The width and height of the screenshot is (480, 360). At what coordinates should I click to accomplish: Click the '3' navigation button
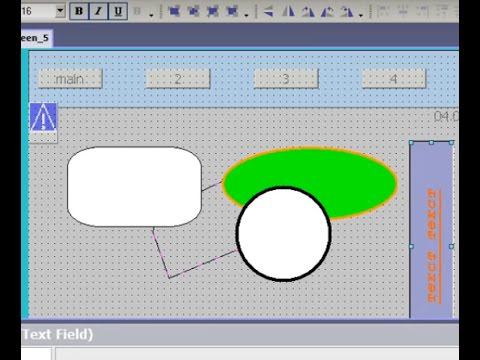pos(286,79)
